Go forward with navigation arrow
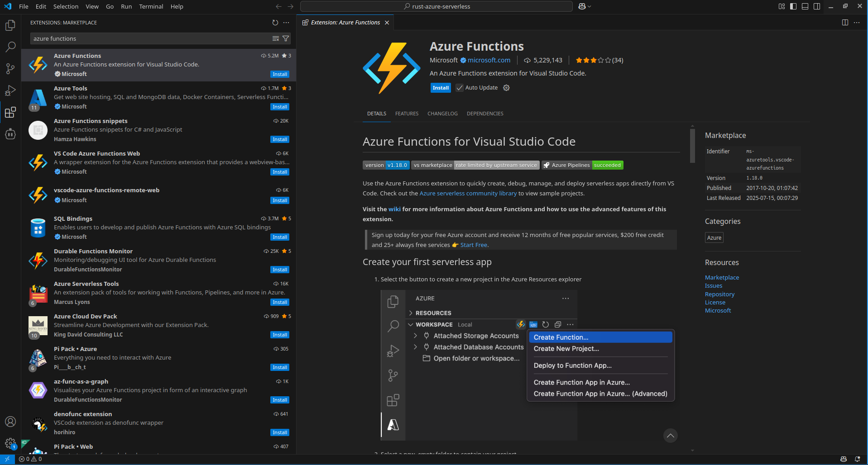868x465 pixels. point(291,6)
